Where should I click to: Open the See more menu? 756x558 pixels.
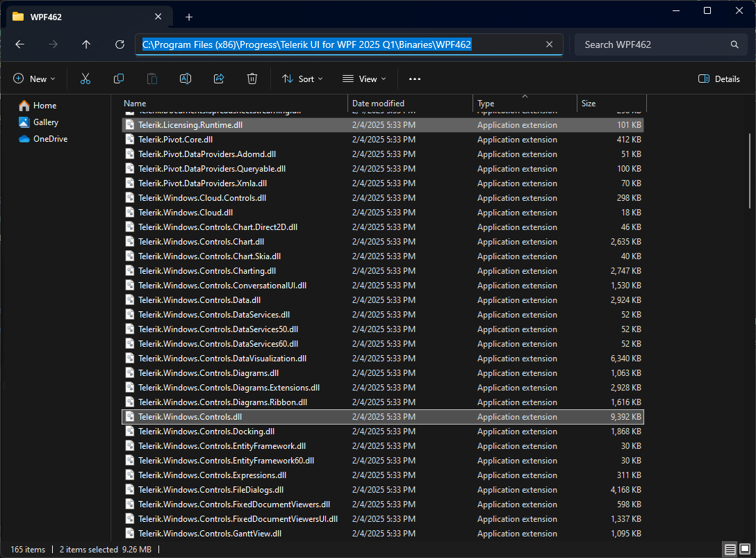[415, 79]
